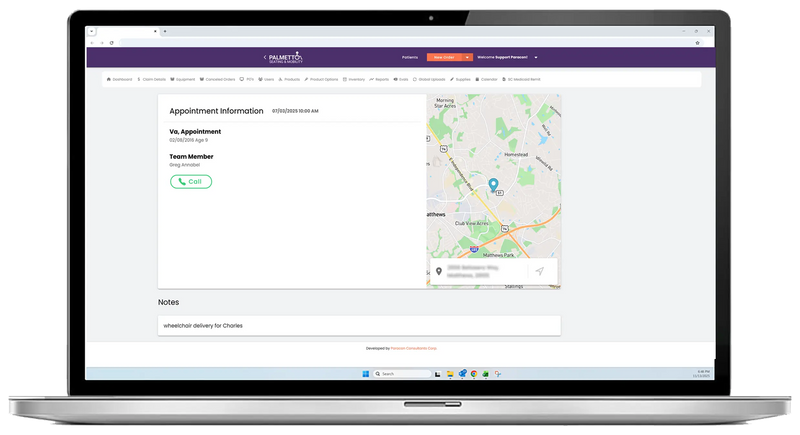Open the Chrome icon in the taskbar
800x435 pixels.
tap(473, 374)
